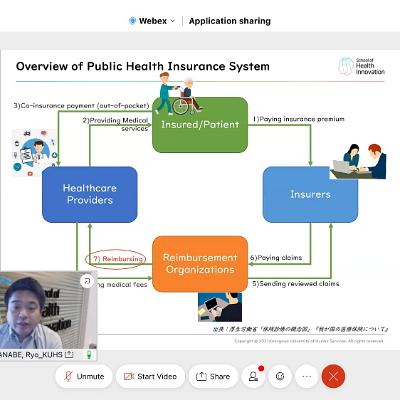Click the sharing icon beside Ryo_KUHS name

coord(69,355)
